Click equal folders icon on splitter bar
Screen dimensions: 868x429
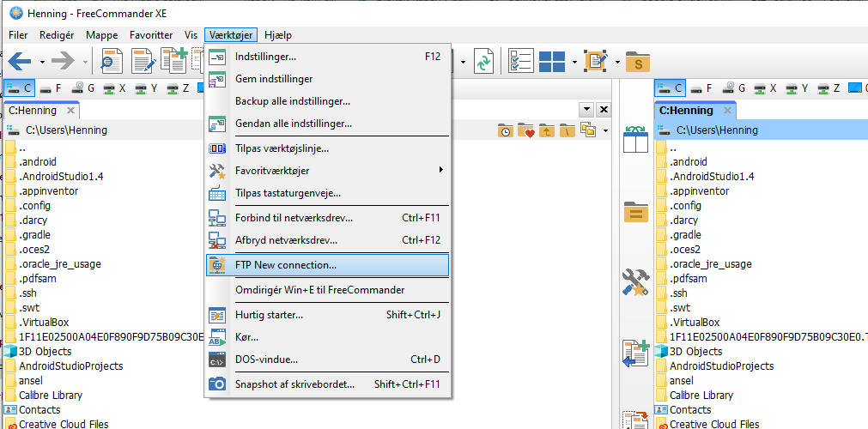[635, 213]
